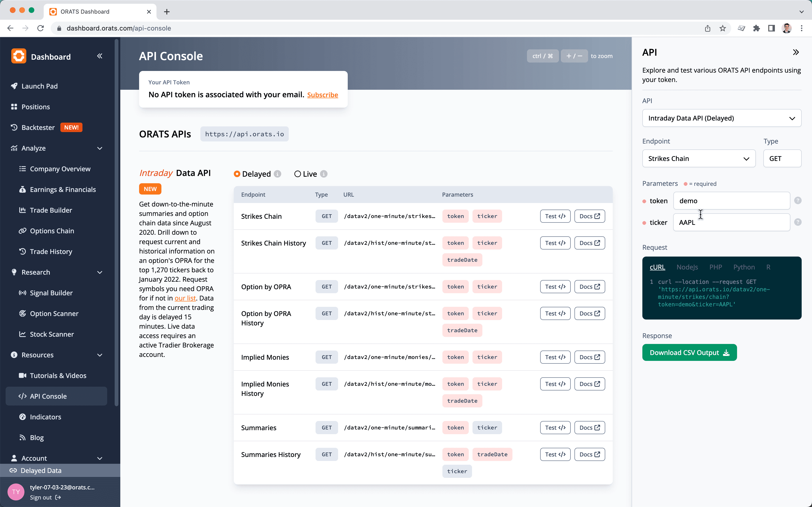Click the info icon next to Live
The image size is (812, 507).
tap(324, 174)
